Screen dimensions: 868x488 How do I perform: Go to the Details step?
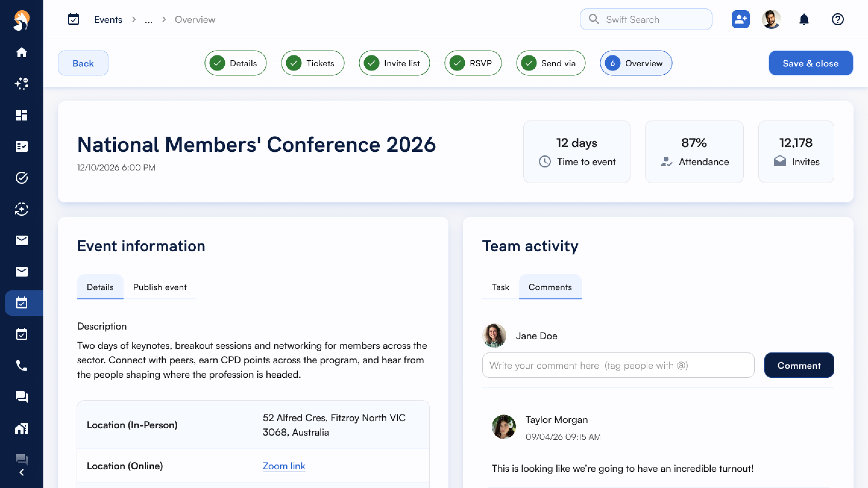[x=235, y=63]
